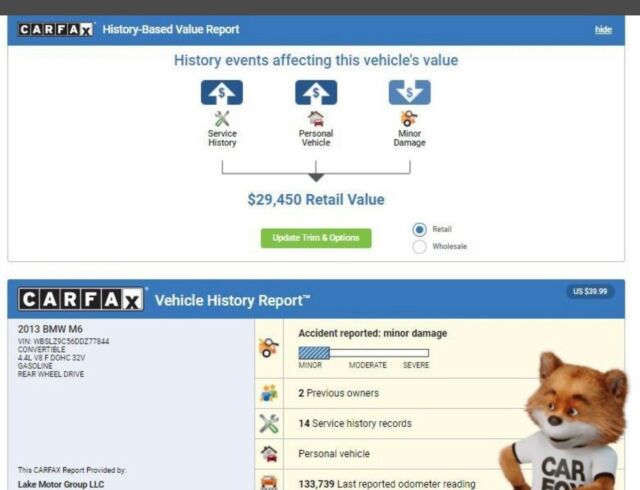Image resolution: width=640 pixels, height=490 pixels.
Task: Click the accident reported damage icon in report
Action: pos(269,348)
